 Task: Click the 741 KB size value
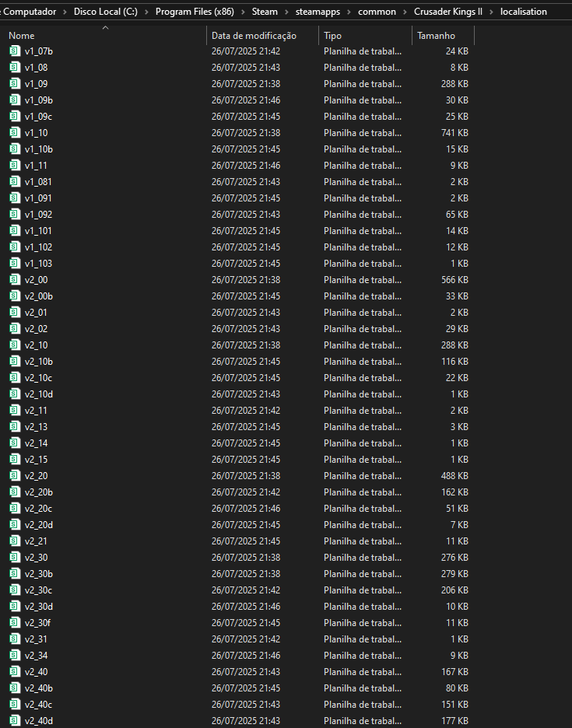click(454, 133)
